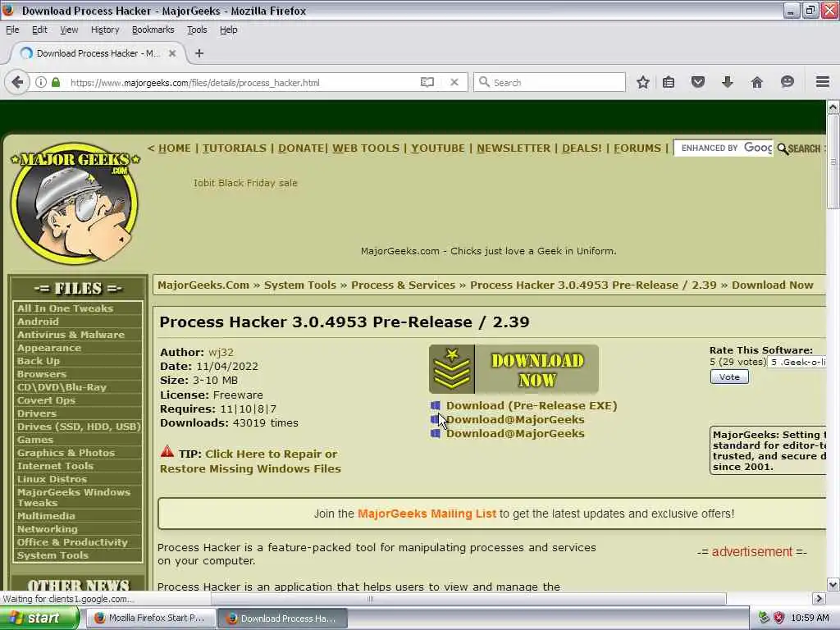Stop loading page with X button
Screen dimensions: 840x630
tap(454, 83)
